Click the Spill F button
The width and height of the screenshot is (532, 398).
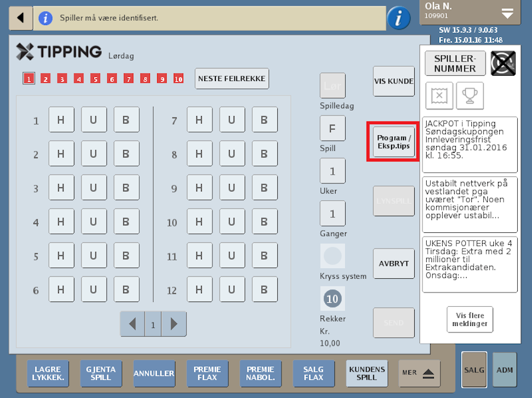coord(333,128)
